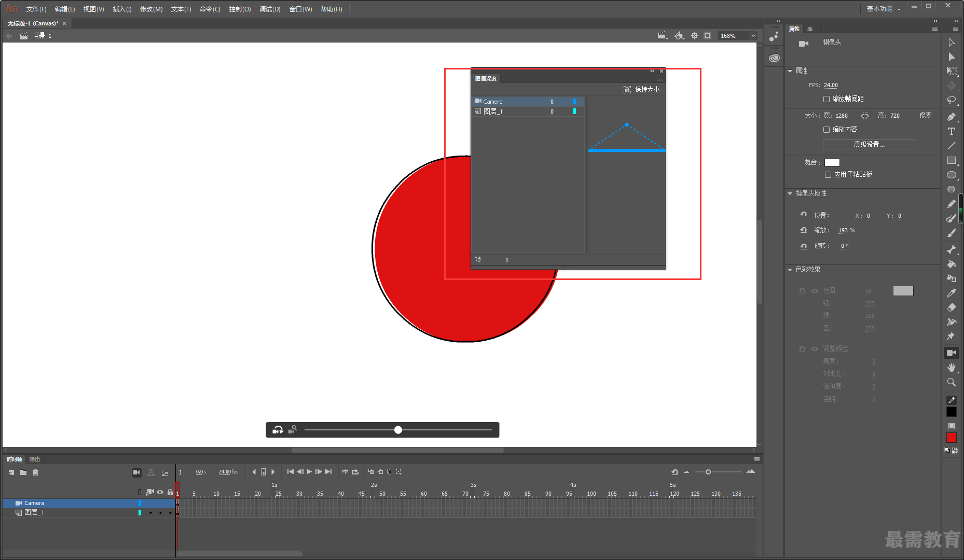Select the Selection arrow tool
Screen dimensions: 964x560
[951, 43]
